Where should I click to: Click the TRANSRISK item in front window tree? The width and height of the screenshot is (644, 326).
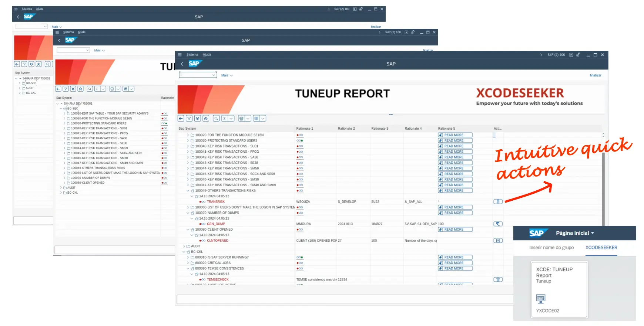(x=216, y=202)
